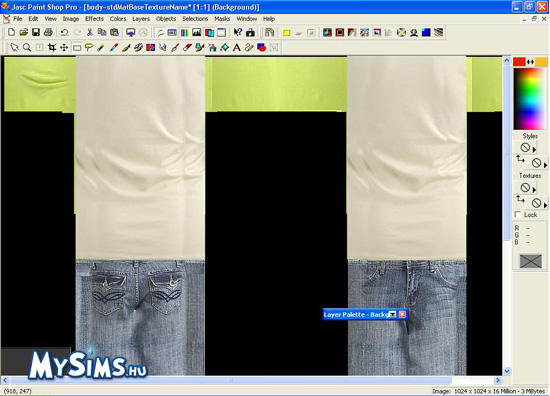Toggle the Tool Palette icon
Viewport: 550px width, 396px height.
click(x=160, y=33)
